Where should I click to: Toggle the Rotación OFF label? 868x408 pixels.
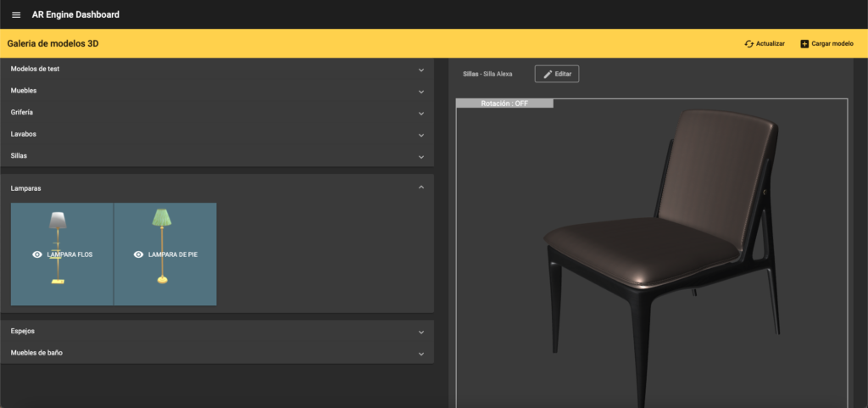tap(504, 103)
